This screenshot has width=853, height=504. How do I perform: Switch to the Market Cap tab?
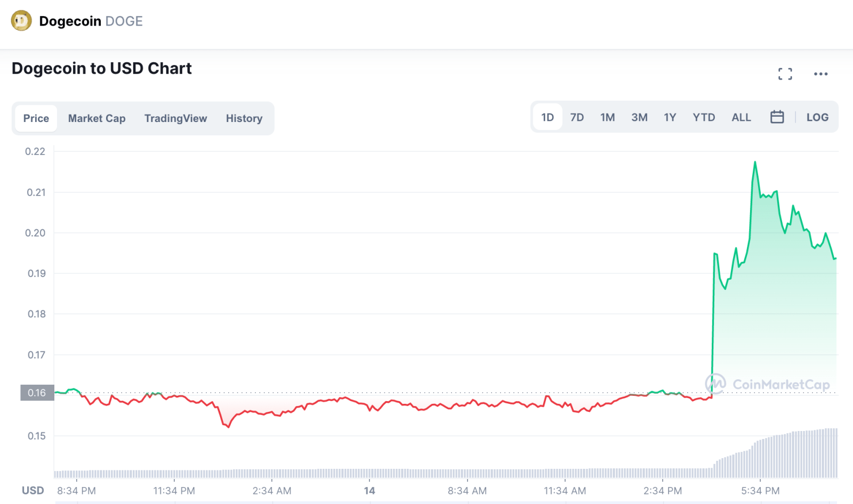[96, 118]
